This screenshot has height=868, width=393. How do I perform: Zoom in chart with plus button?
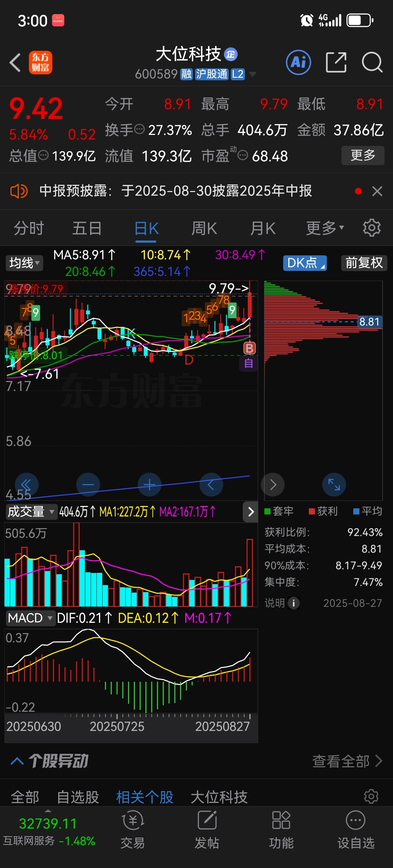[150, 485]
